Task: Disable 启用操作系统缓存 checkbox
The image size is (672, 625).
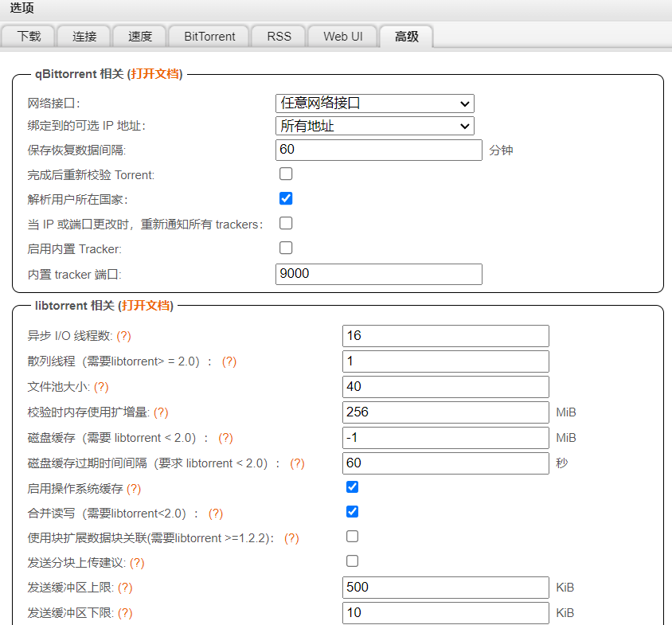Action: click(352, 487)
